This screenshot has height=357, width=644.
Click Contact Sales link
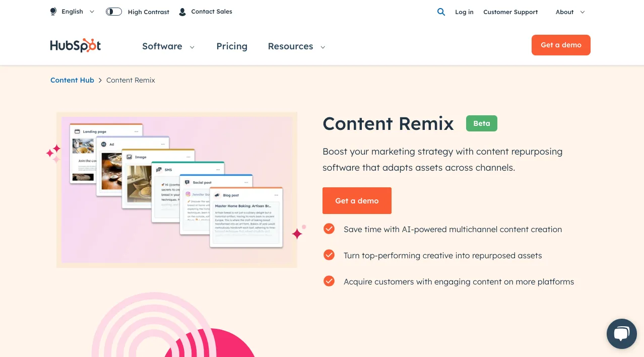(212, 12)
